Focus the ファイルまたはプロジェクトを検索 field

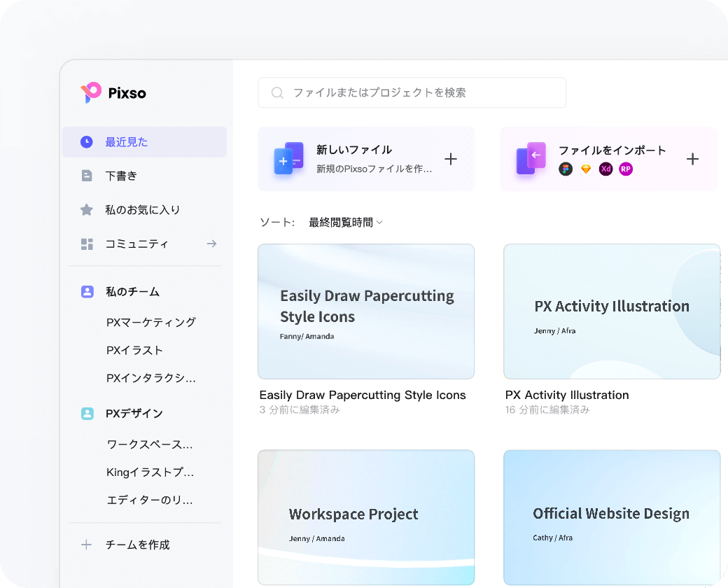click(x=412, y=93)
